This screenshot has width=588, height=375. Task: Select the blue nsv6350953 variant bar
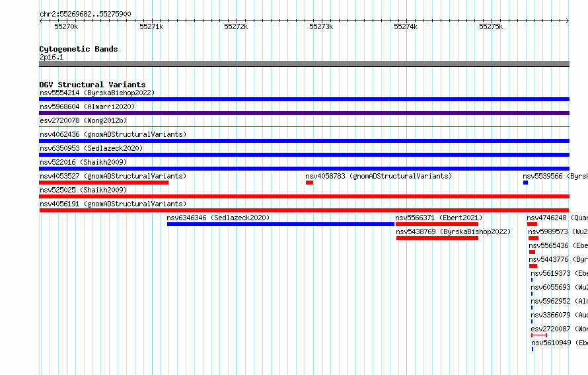304,155
